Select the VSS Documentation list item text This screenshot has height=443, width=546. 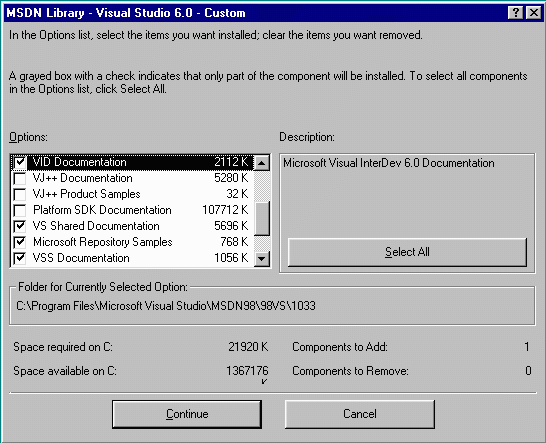[81, 258]
